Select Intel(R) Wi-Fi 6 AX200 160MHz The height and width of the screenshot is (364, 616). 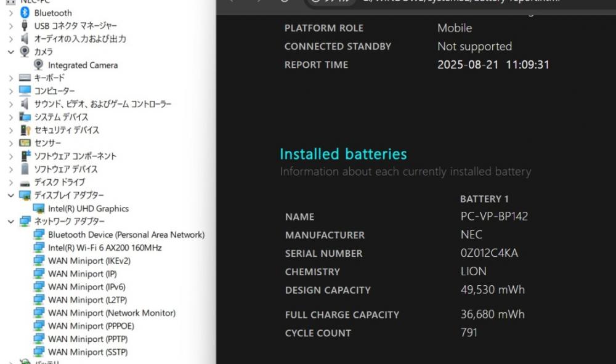click(x=105, y=248)
